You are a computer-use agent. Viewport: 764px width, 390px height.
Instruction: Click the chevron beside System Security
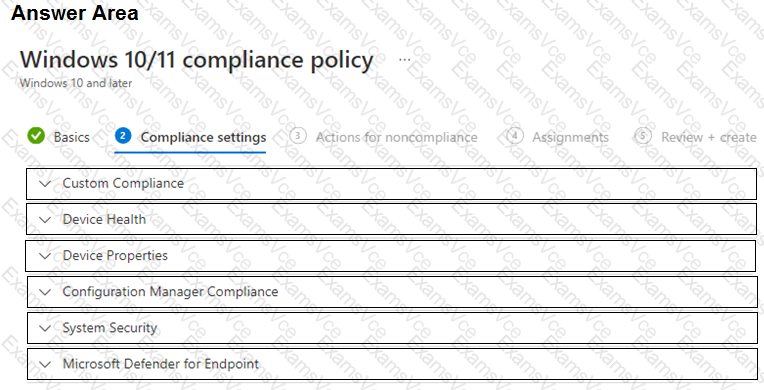(x=45, y=328)
